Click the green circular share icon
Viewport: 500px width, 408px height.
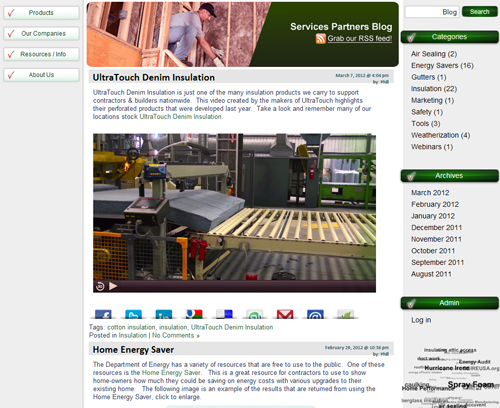click(255, 314)
